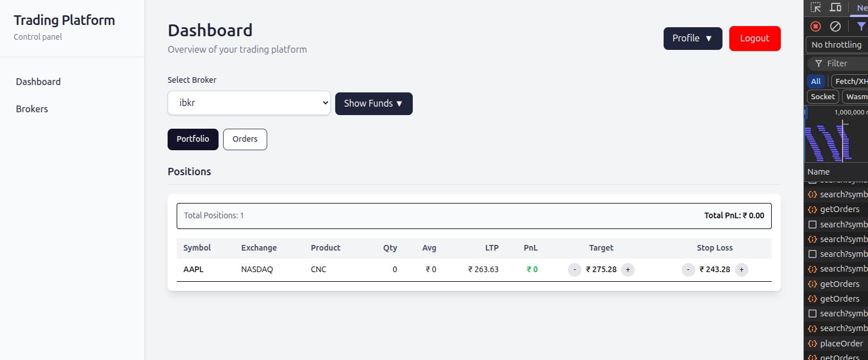The height and width of the screenshot is (360, 868).
Task: Click the Stop Loss value ₹ 243.28
Action: click(x=715, y=269)
